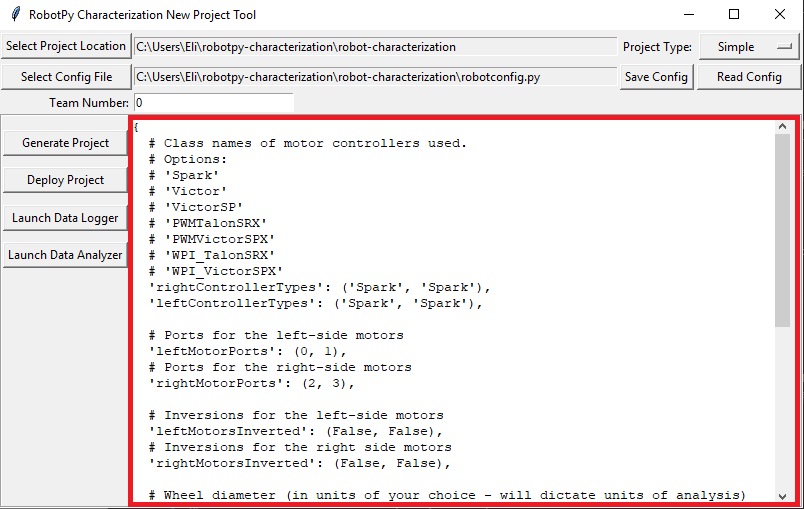Click the Select Project Location button

click(66, 46)
